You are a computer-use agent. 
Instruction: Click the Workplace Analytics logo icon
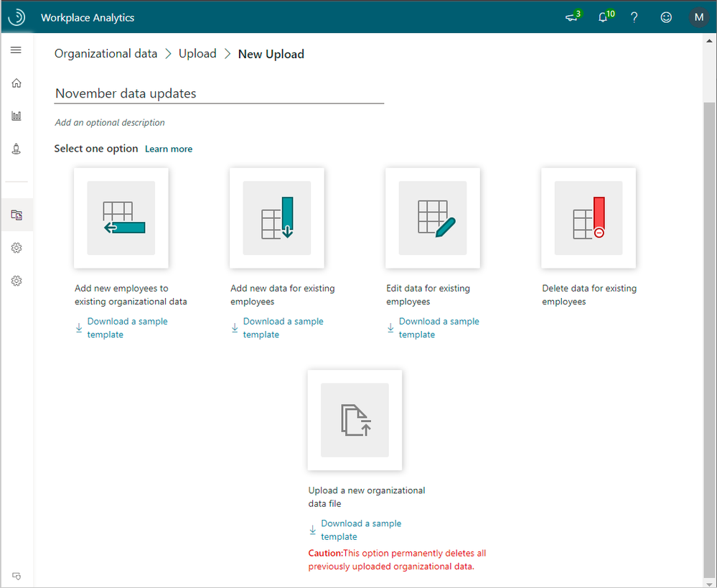pyautogui.click(x=17, y=17)
